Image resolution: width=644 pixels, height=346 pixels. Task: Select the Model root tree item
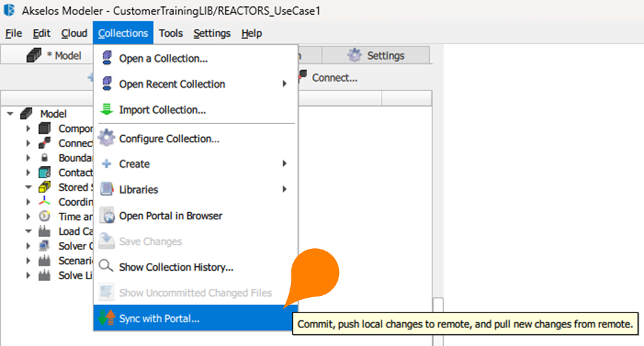pyautogui.click(x=53, y=114)
